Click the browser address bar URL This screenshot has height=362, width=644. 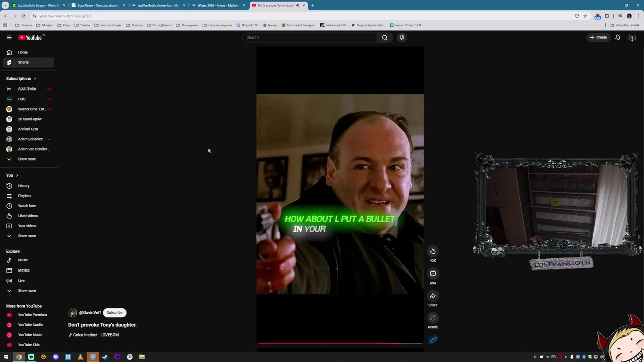tap(65, 16)
